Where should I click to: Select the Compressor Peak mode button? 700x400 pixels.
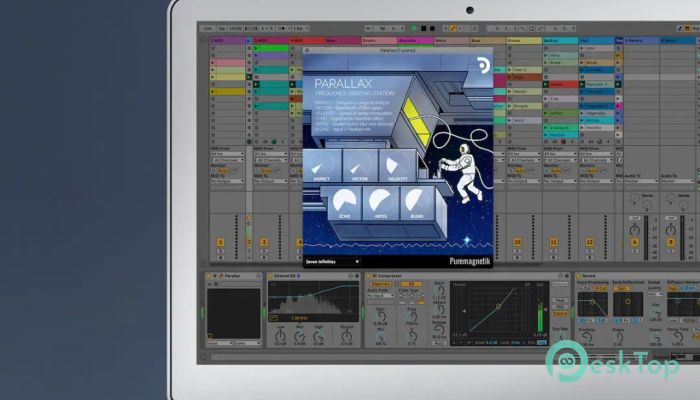pyautogui.click(x=560, y=300)
